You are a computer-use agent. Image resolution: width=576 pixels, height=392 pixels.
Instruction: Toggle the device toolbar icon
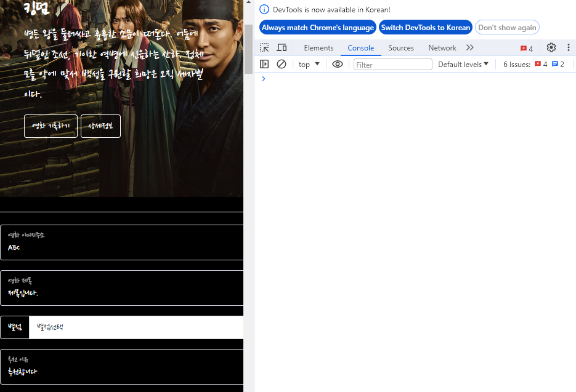pyautogui.click(x=282, y=48)
